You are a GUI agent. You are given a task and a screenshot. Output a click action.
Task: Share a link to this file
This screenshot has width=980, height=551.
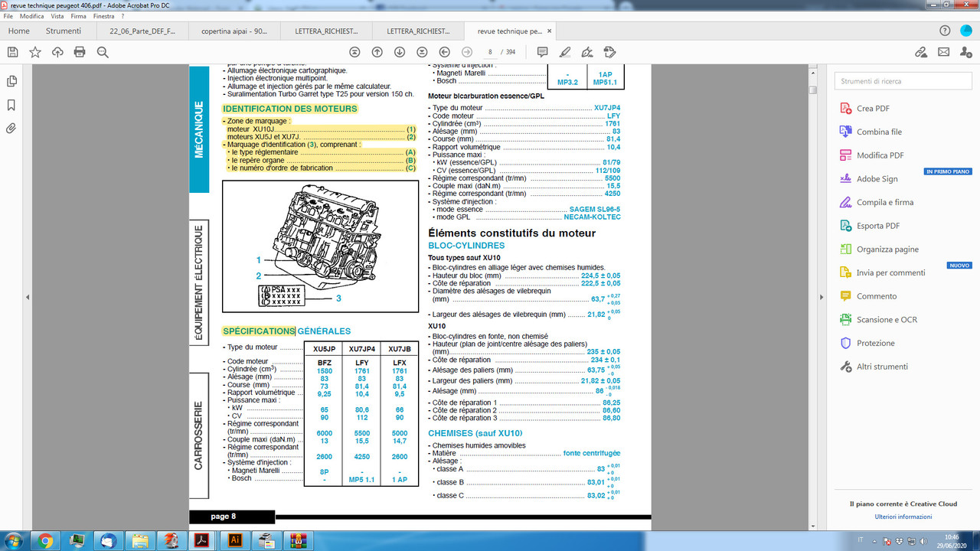point(921,52)
